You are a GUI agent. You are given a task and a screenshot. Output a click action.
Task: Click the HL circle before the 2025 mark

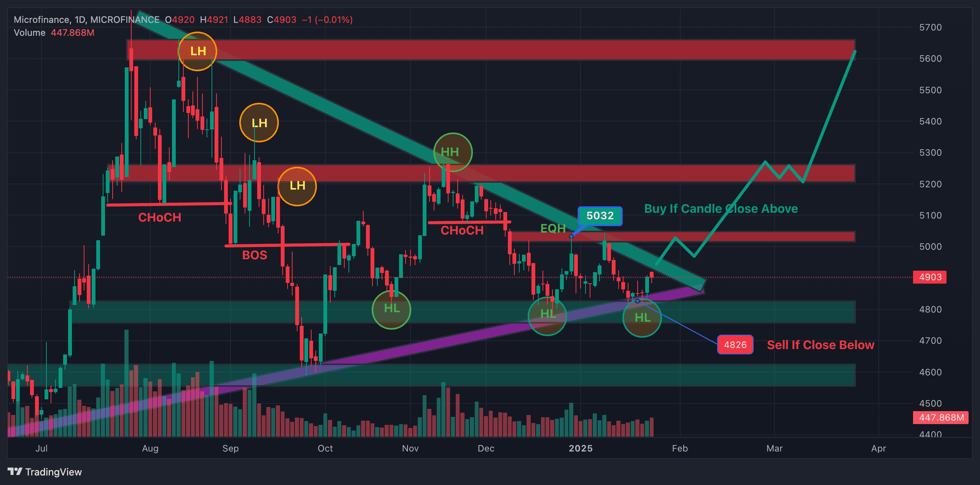pyautogui.click(x=547, y=316)
